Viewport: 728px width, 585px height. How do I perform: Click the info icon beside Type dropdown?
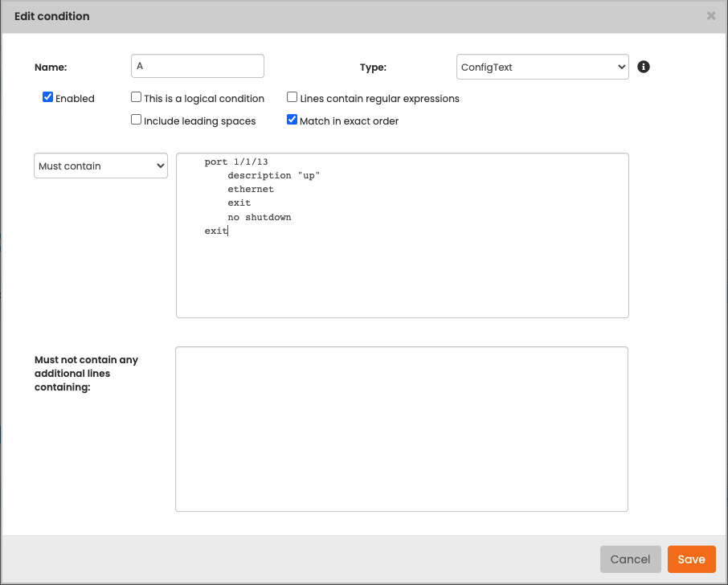(643, 67)
